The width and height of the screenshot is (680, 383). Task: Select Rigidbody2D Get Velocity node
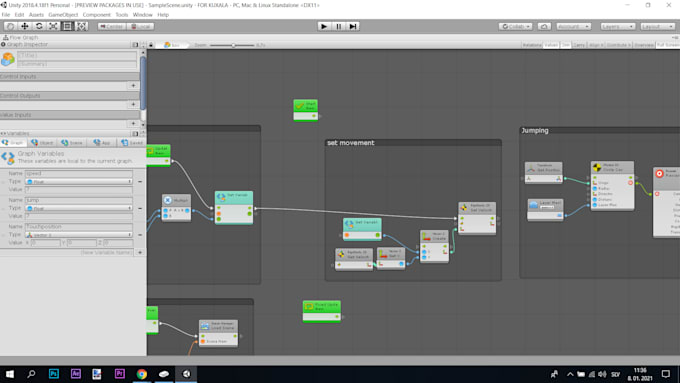click(354, 259)
